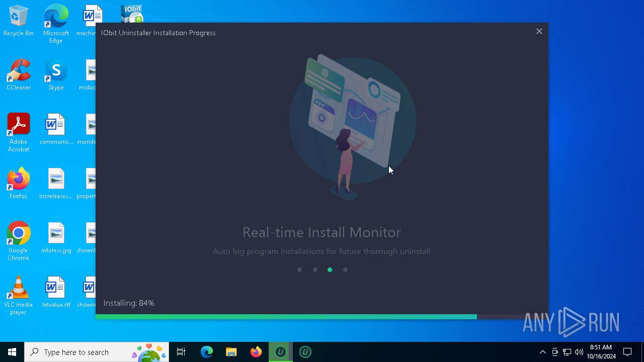
Task: Select the infoless.jpg file icon
Action: tap(56, 238)
